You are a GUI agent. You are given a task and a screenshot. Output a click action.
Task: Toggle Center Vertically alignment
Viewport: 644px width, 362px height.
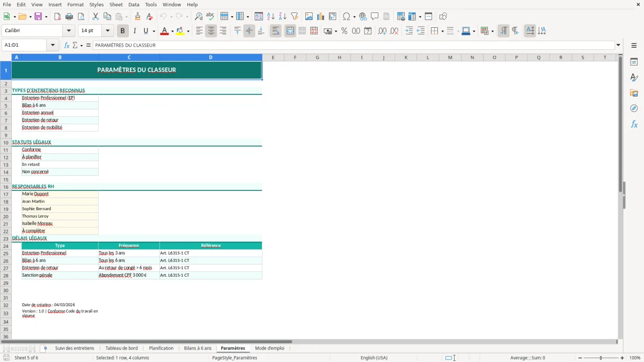pos(249,31)
